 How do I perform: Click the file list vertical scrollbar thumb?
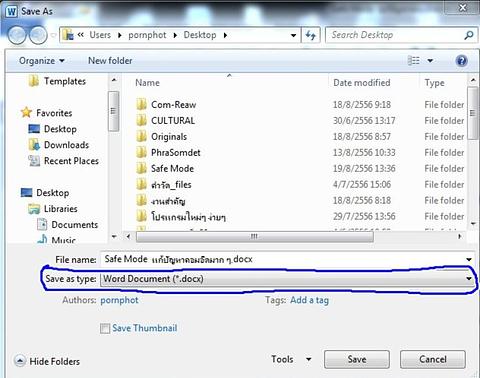pos(472,113)
